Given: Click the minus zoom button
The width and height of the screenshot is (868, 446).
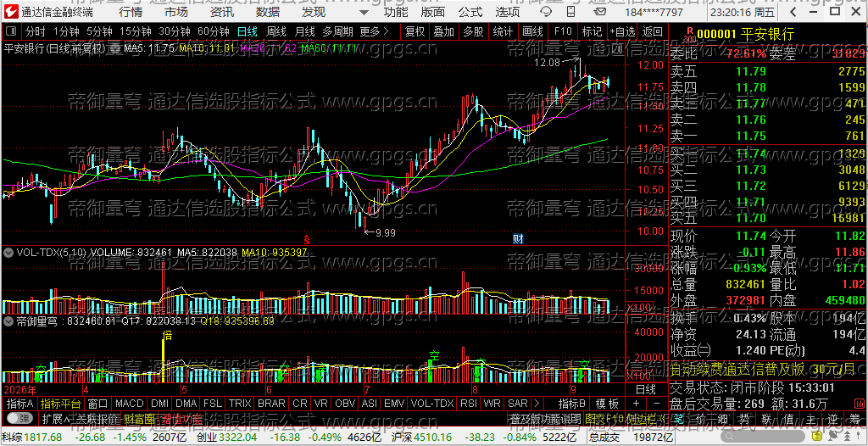Looking at the screenshot, I should 657,404.
